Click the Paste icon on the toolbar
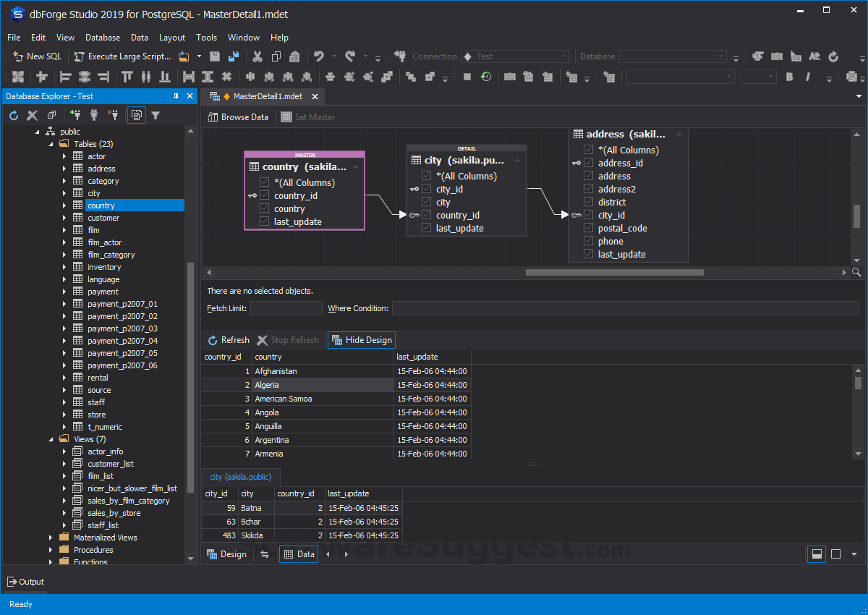868x615 pixels. pos(294,56)
